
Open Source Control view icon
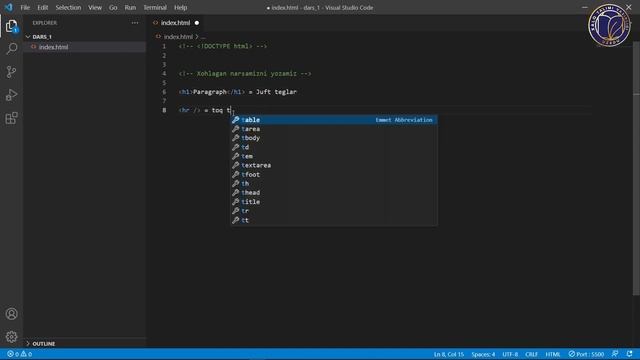pos(11,72)
